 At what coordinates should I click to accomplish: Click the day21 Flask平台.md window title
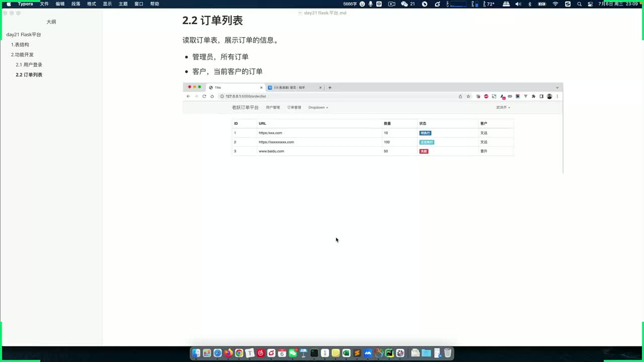point(325,13)
